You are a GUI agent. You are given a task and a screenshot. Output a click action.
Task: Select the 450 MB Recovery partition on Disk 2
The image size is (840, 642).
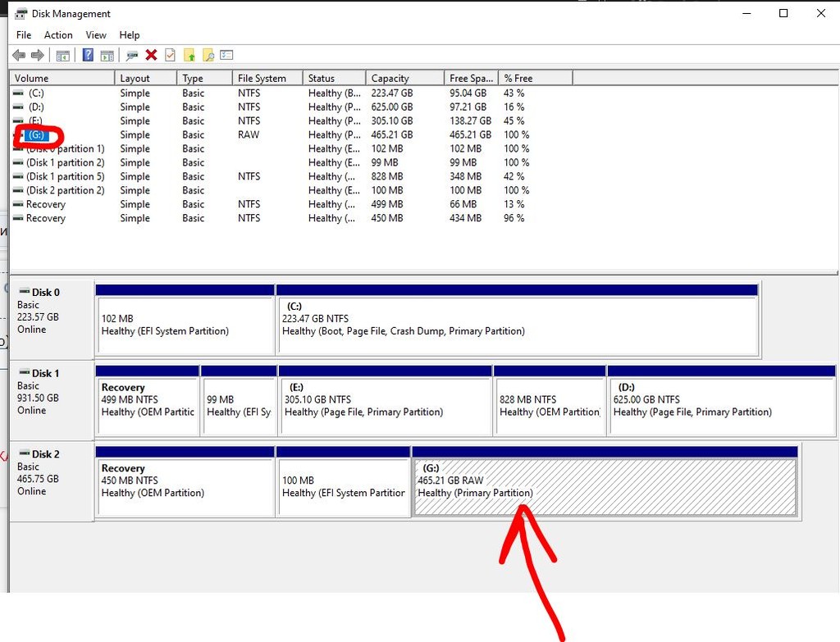click(x=185, y=481)
